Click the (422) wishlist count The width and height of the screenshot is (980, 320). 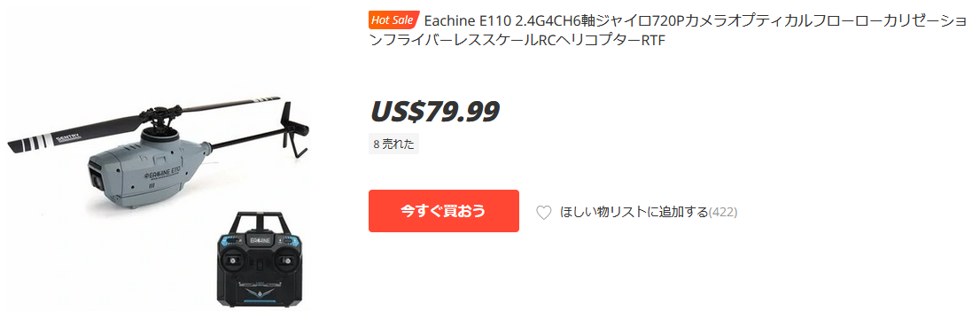tap(723, 212)
